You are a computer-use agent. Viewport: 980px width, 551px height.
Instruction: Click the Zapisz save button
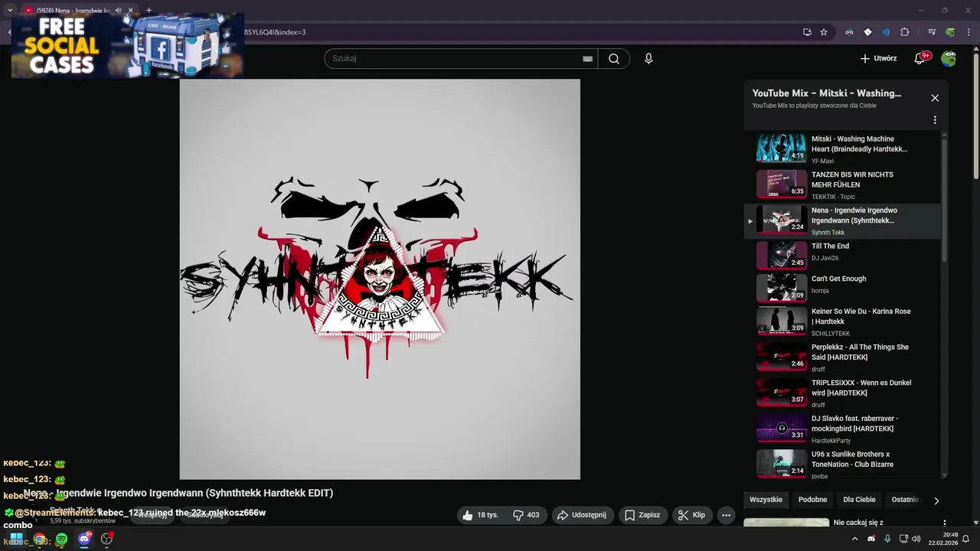click(642, 515)
